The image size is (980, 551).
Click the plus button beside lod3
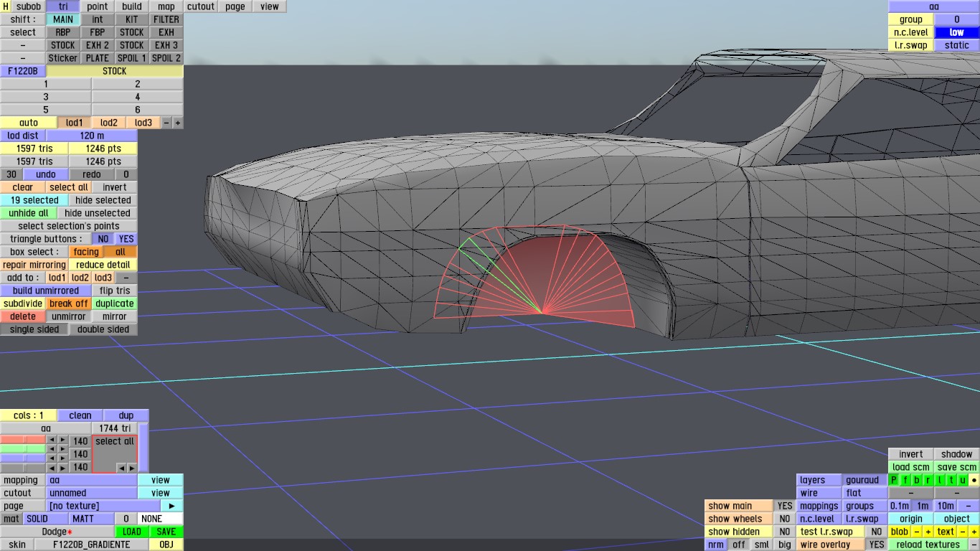click(x=178, y=123)
